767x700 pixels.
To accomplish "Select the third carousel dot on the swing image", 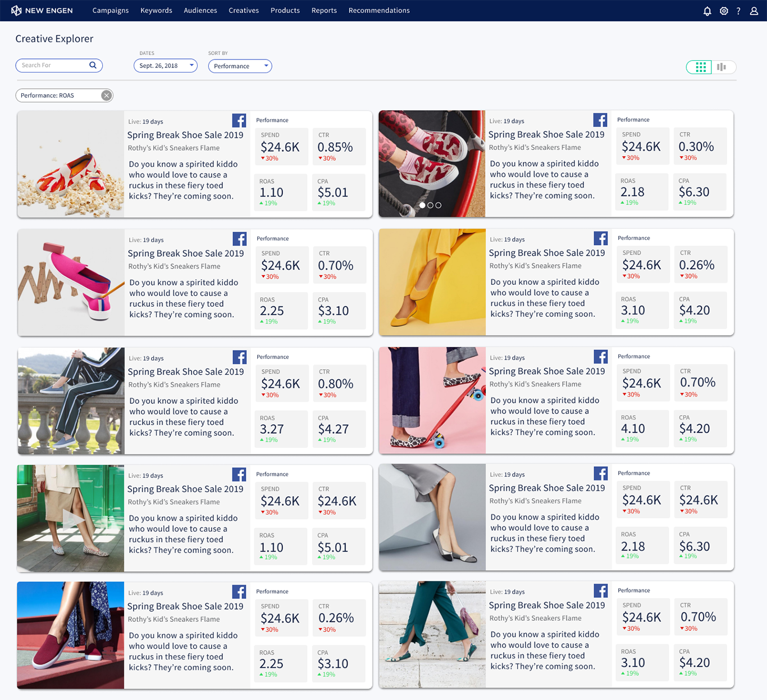I will click(439, 206).
